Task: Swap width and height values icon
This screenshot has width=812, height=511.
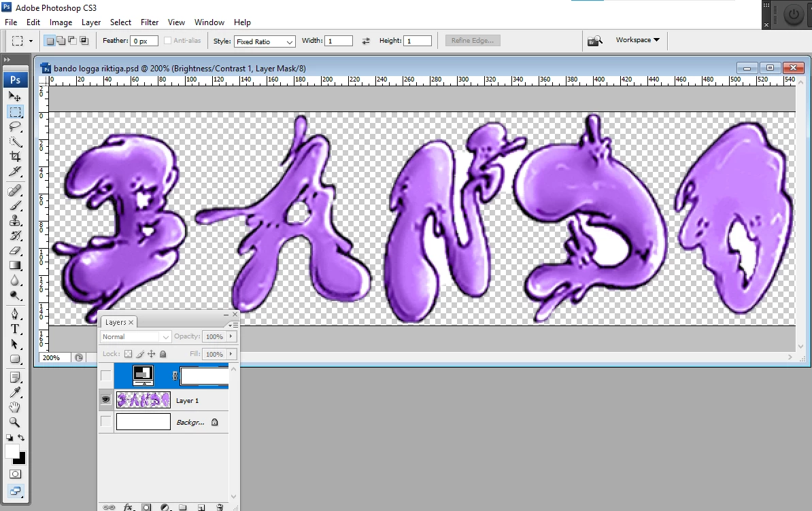Action: coord(366,41)
